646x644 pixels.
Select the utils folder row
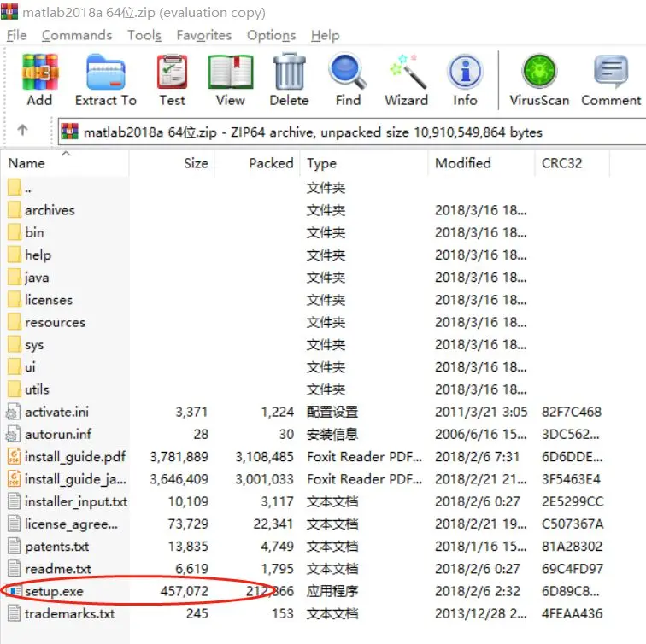coord(305,389)
